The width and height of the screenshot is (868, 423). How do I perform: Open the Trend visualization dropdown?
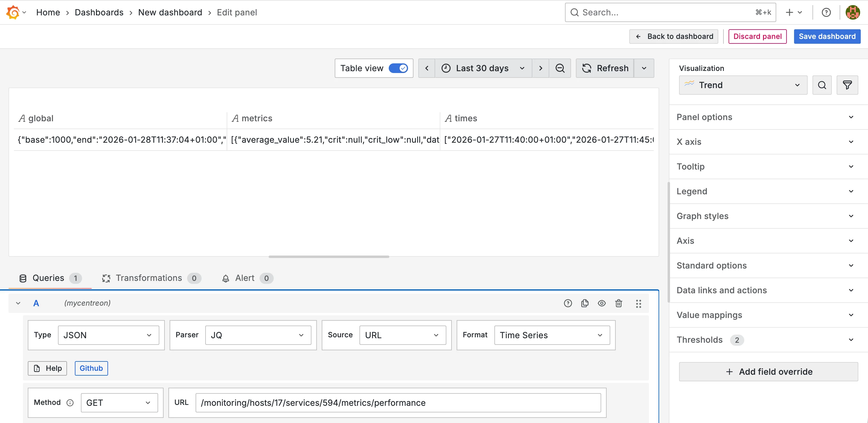[x=743, y=85]
